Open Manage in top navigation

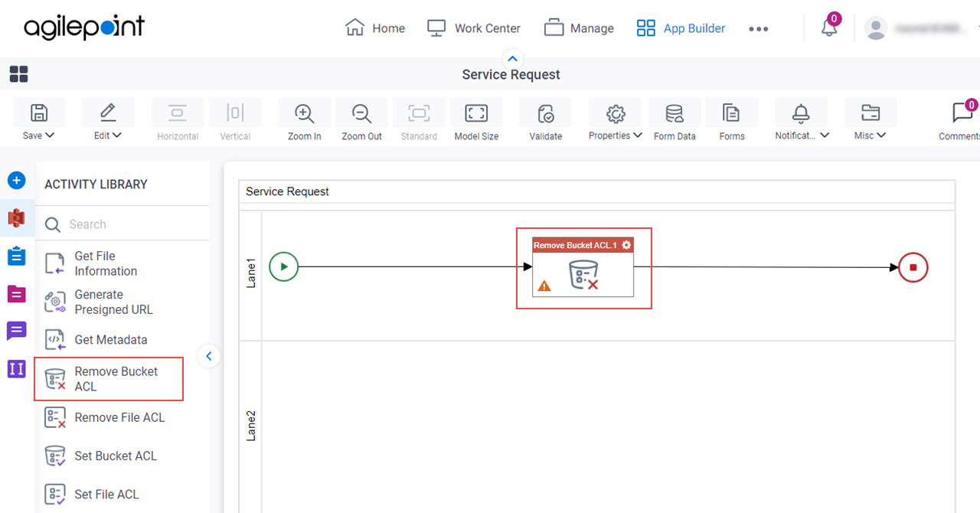coord(579,28)
